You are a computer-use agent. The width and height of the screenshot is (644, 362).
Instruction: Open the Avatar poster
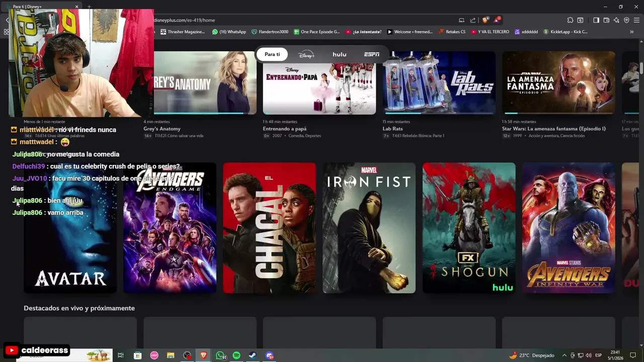(70, 228)
